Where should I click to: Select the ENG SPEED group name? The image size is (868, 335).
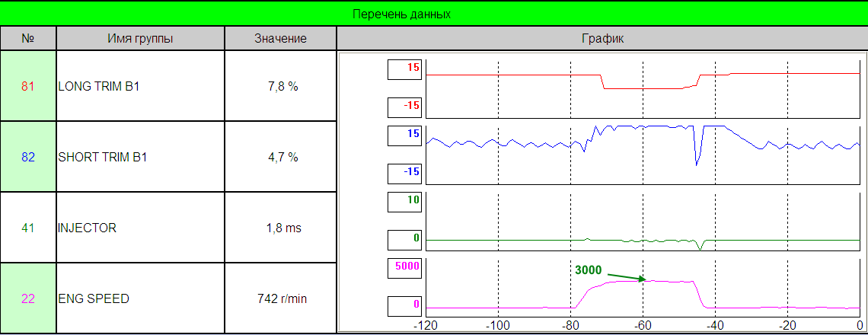pos(94,298)
